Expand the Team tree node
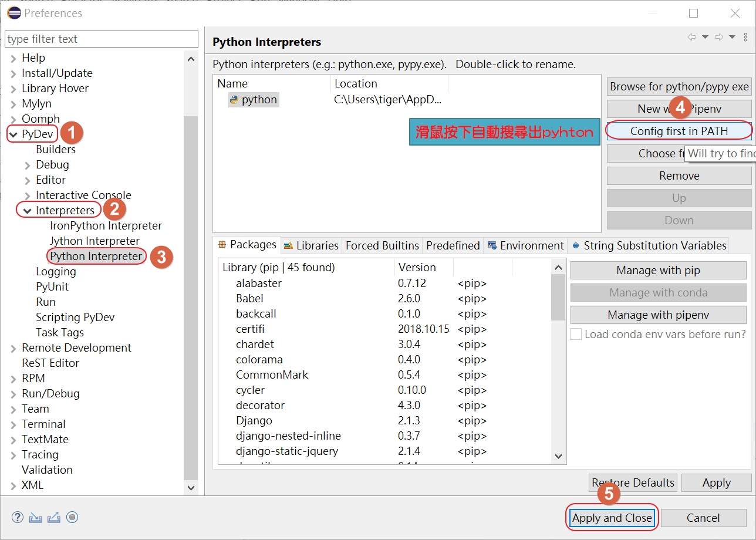 point(14,409)
